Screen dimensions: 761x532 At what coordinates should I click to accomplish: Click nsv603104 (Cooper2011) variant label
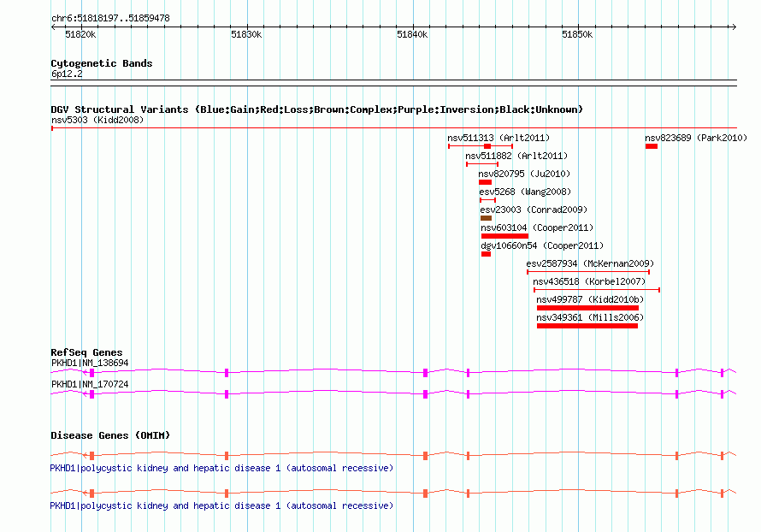coord(537,228)
